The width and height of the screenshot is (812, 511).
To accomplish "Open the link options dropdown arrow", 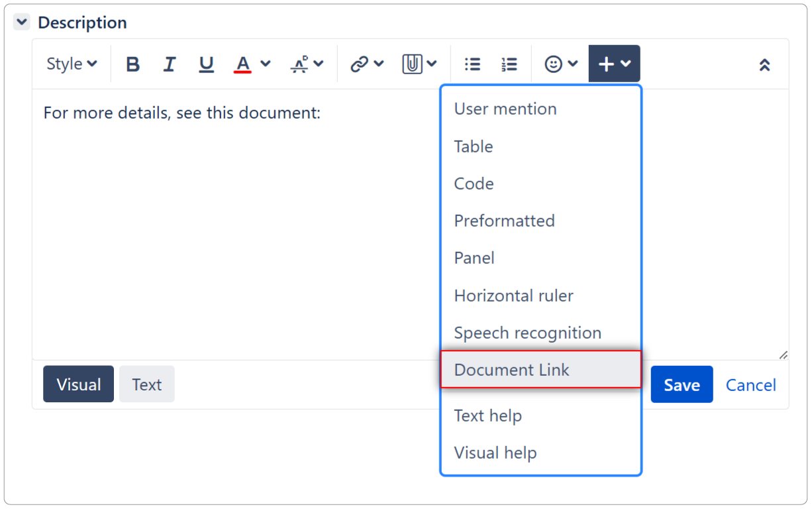I will (380, 63).
